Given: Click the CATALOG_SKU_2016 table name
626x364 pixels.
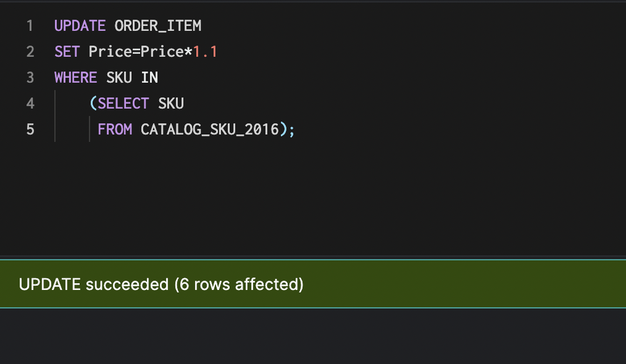Looking at the screenshot, I should click(210, 130).
